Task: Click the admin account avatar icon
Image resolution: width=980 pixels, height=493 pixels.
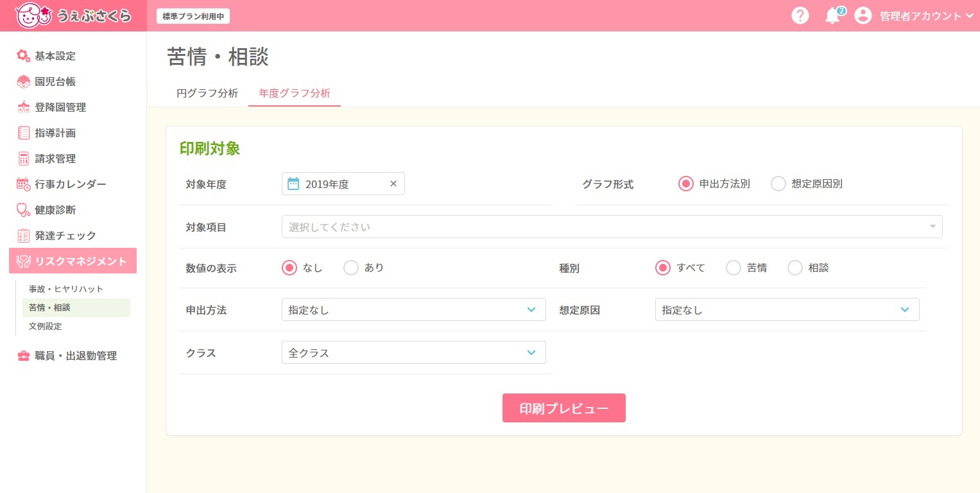Action: pos(863,16)
